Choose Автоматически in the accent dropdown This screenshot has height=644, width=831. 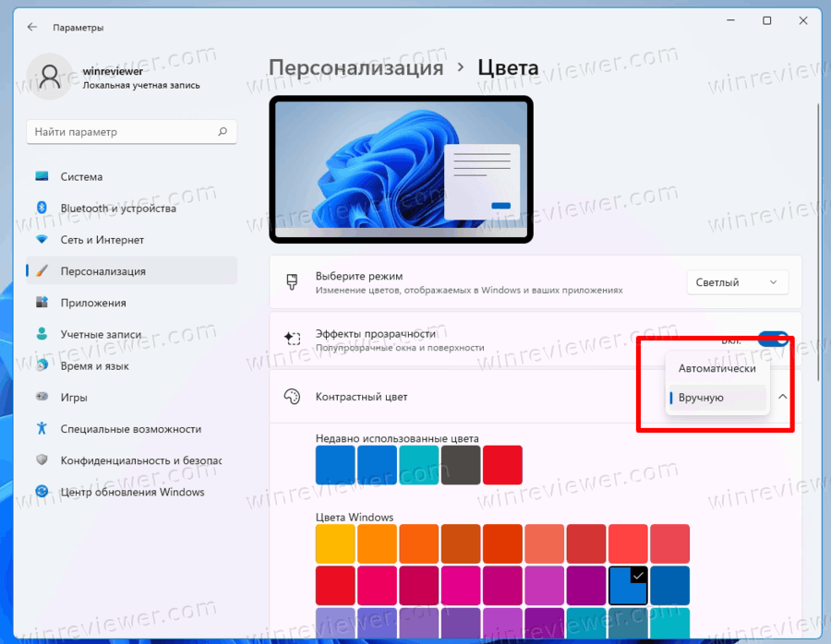(717, 369)
